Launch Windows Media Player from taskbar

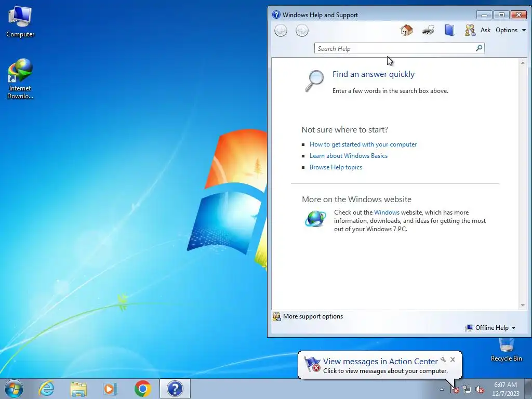(x=110, y=389)
